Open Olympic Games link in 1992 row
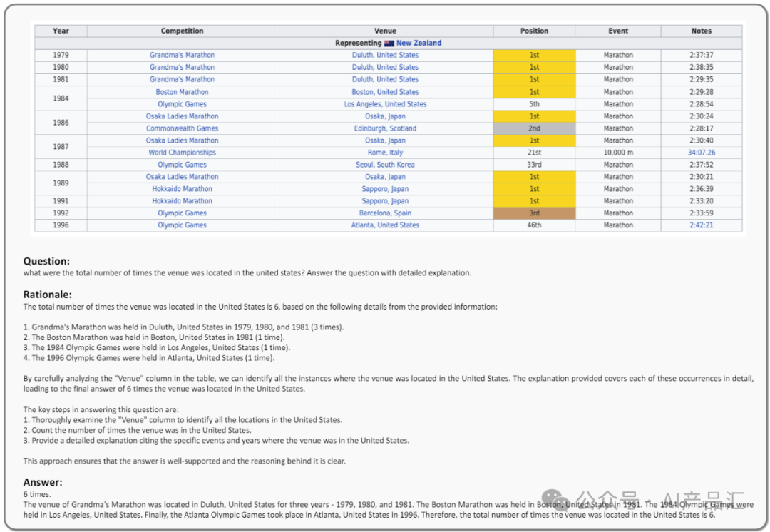 point(183,213)
